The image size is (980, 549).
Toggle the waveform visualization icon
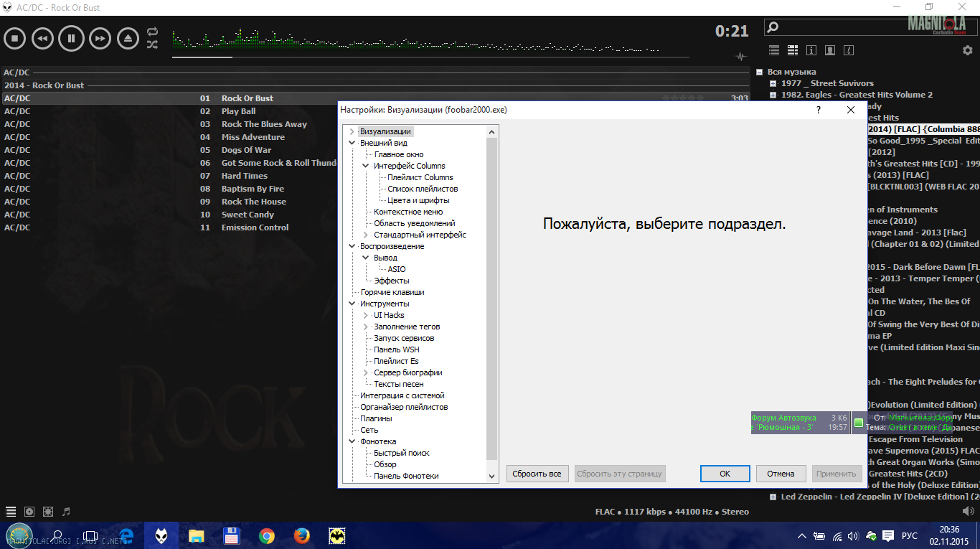pos(741,57)
